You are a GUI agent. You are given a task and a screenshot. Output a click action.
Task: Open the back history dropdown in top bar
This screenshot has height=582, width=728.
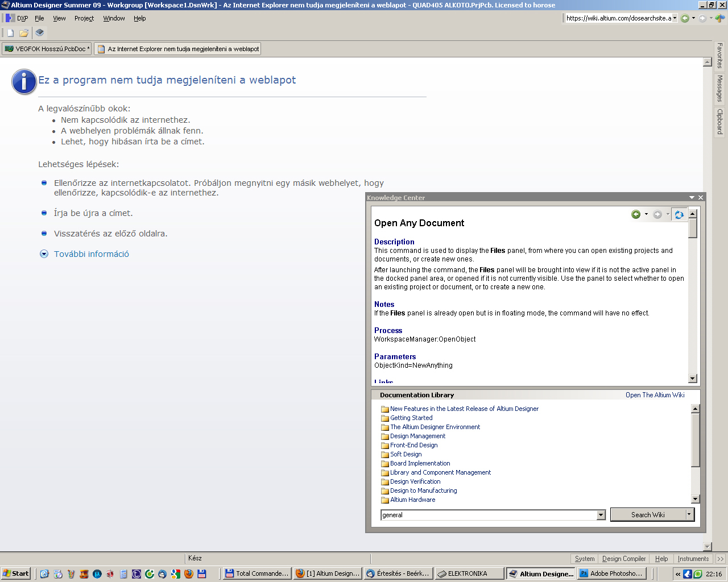click(693, 18)
